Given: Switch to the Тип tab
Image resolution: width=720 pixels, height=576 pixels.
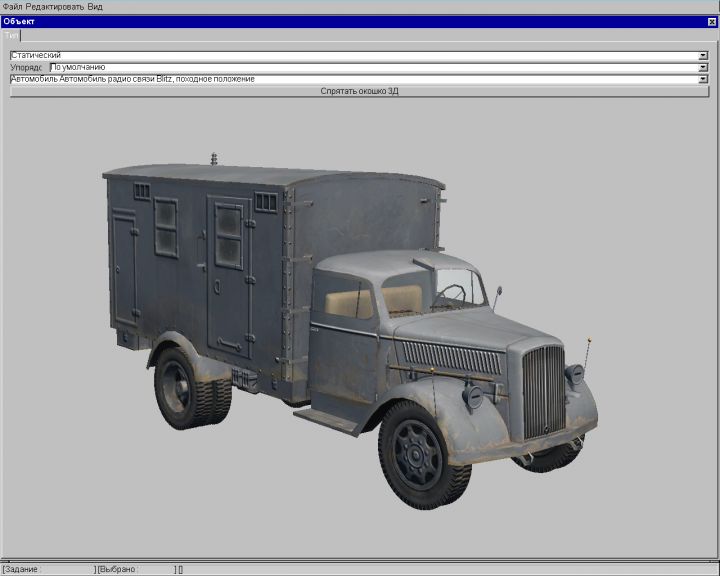Looking at the screenshot, I should (11, 35).
